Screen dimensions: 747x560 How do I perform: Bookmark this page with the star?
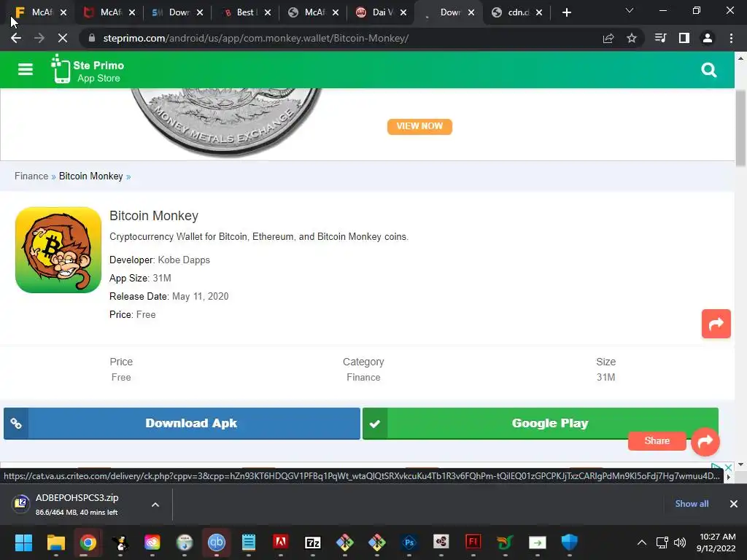coord(632,38)
